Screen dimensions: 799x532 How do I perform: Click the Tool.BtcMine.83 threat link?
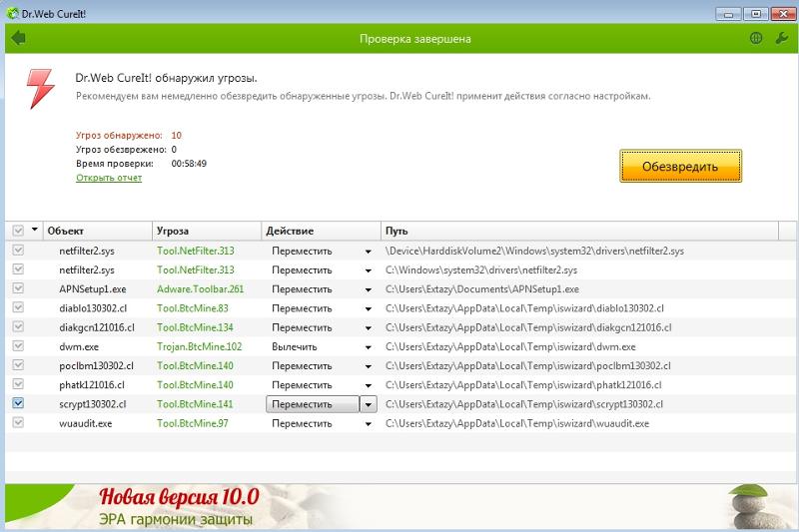(193, 308)
